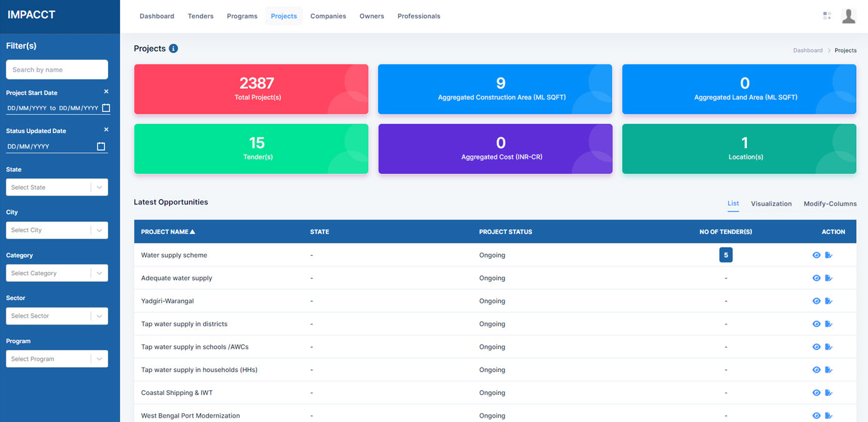Click the Search by name field
The image size is (868, 422).
tap(57, 70)
